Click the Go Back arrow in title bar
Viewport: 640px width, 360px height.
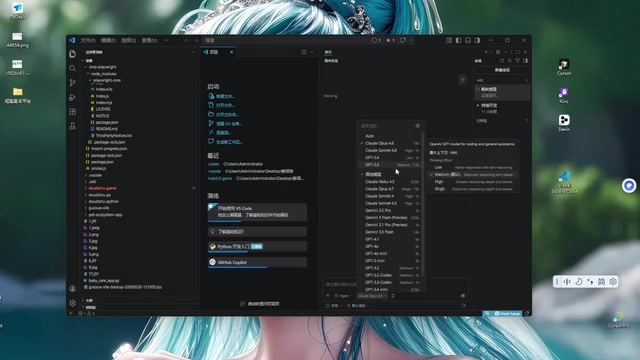coord(186,40)
